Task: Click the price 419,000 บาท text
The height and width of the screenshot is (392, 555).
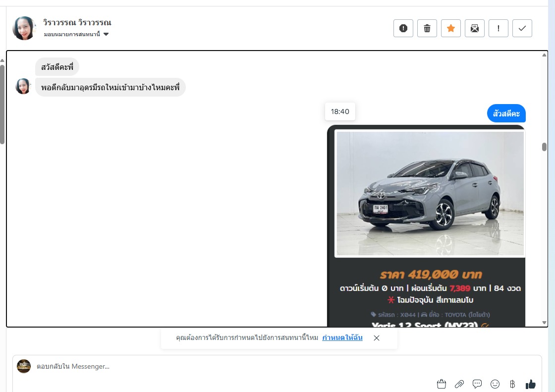Action: coord(431,275)
